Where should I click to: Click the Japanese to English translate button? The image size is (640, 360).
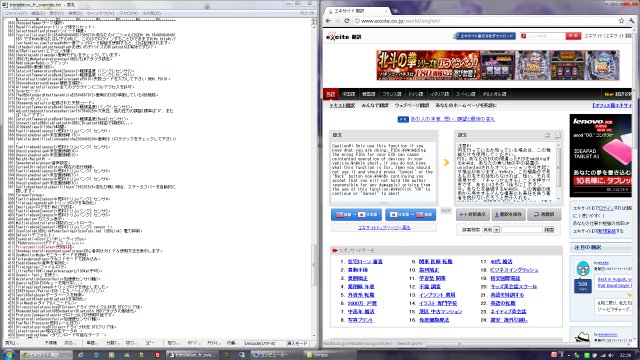411,214
